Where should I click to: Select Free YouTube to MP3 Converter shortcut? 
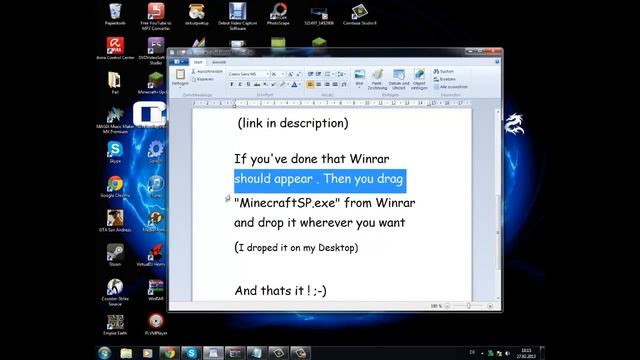156,16
